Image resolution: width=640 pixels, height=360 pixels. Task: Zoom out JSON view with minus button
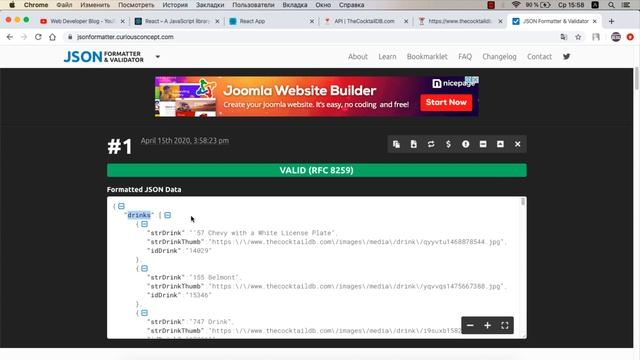click(x=470, y=325)
